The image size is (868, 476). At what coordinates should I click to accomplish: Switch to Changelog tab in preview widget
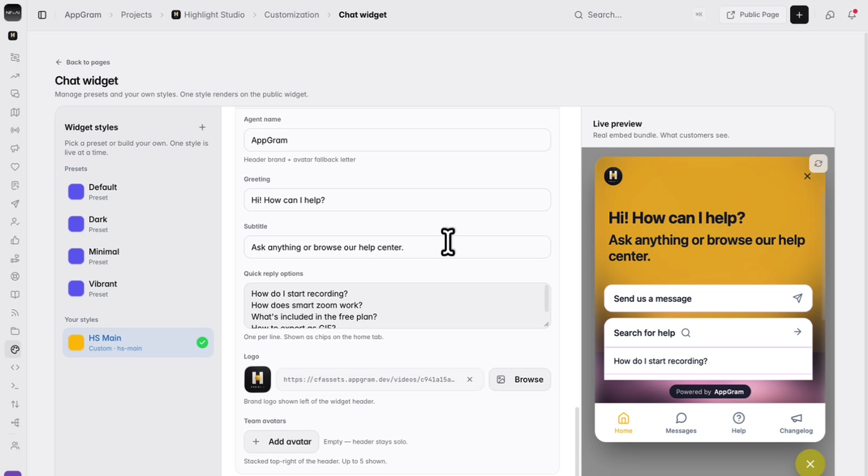[796, 423]
